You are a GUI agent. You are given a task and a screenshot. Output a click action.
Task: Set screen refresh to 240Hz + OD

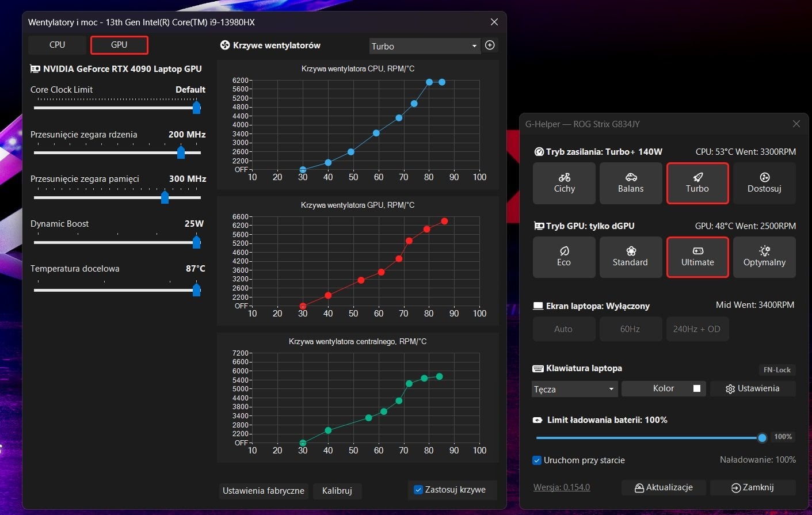(x=697, y=329)
